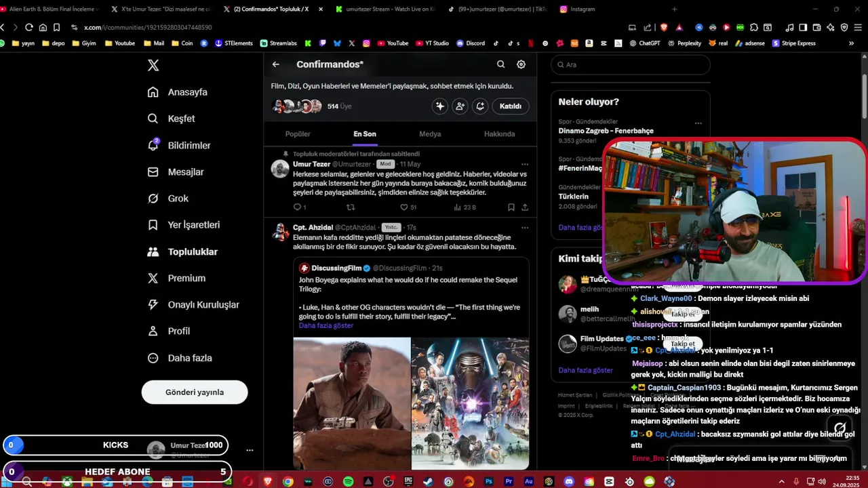Open the Streamlabs bookmark

279,43
